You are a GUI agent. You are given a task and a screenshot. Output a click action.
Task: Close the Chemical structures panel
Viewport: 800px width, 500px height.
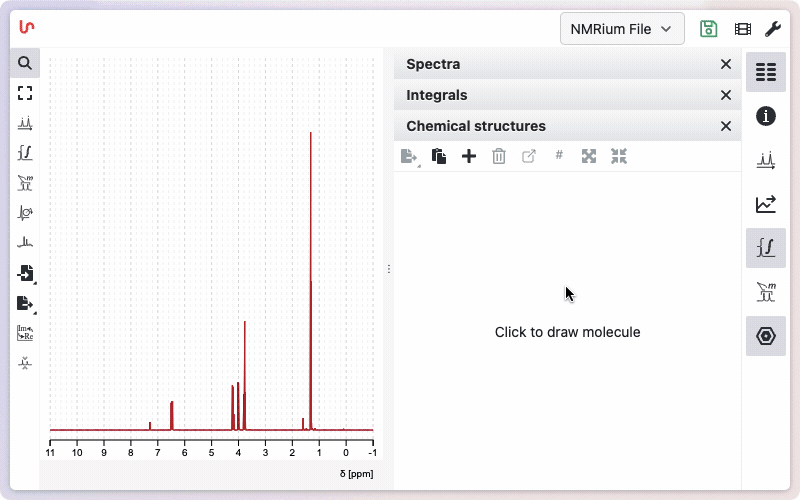(726, 126)
